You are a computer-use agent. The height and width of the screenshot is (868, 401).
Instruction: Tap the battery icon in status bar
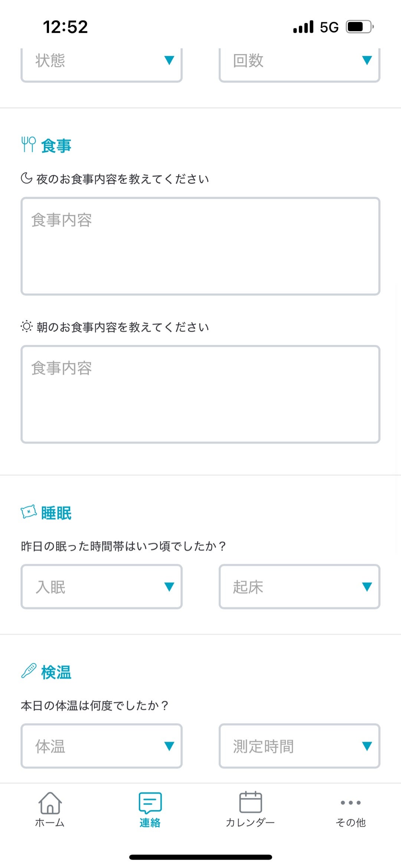tap(359, 27)
